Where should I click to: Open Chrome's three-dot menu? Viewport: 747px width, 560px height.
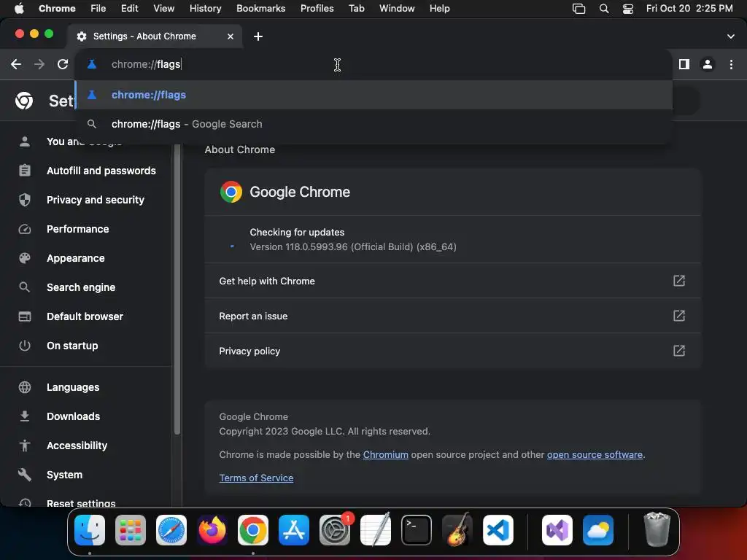[731, 64]
